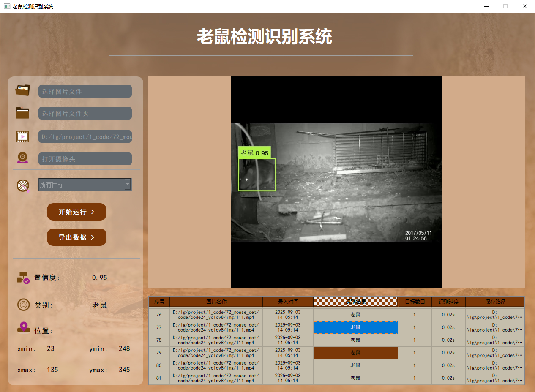Click the video path field D:/lg/project
This screenshot has width=535, height=392.
(85, 136)
